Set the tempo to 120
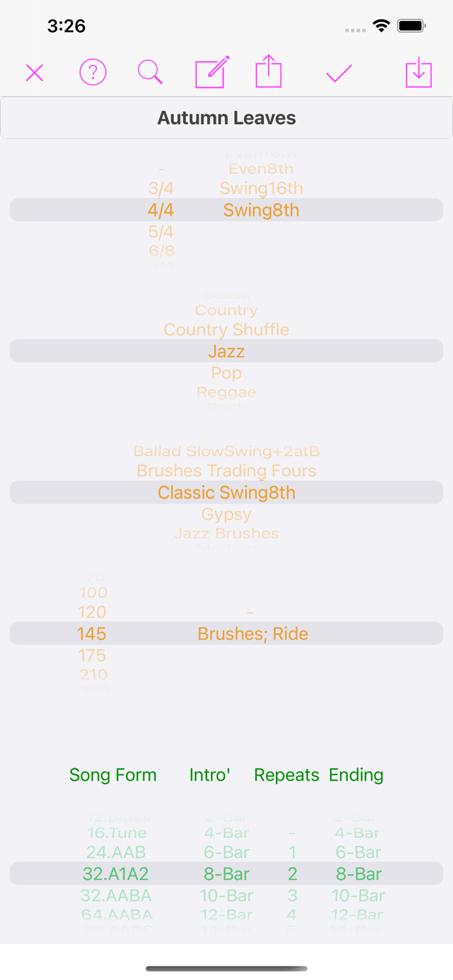Screen dimensions: 453x980 coord(92,612)
